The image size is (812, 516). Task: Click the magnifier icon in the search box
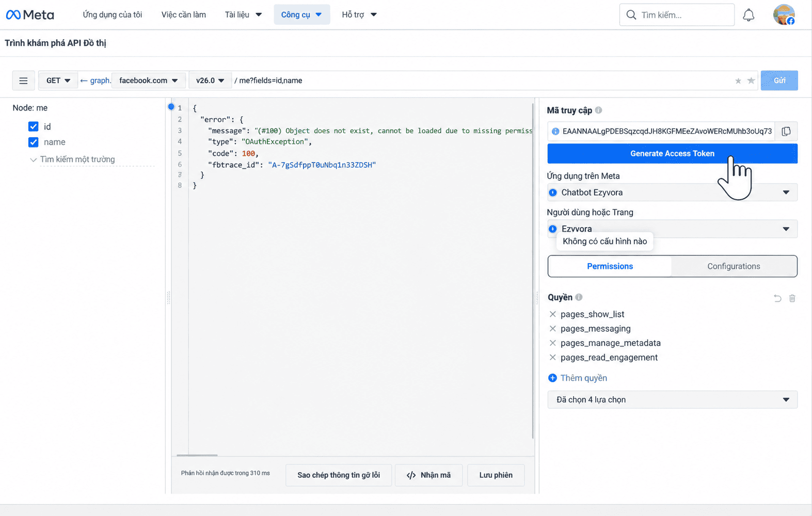tap(631, 15)
